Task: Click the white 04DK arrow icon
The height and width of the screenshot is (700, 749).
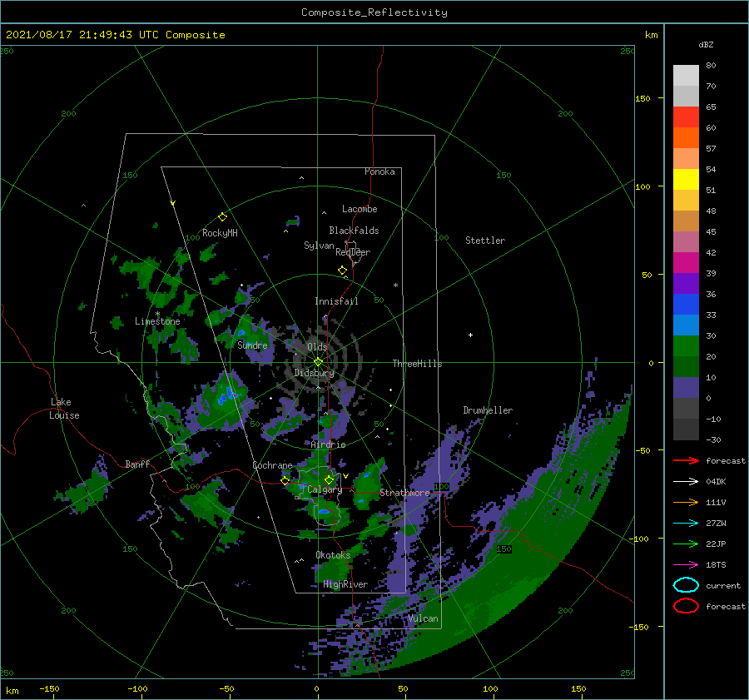Action: pyautogui.click(x=686, y=481)
